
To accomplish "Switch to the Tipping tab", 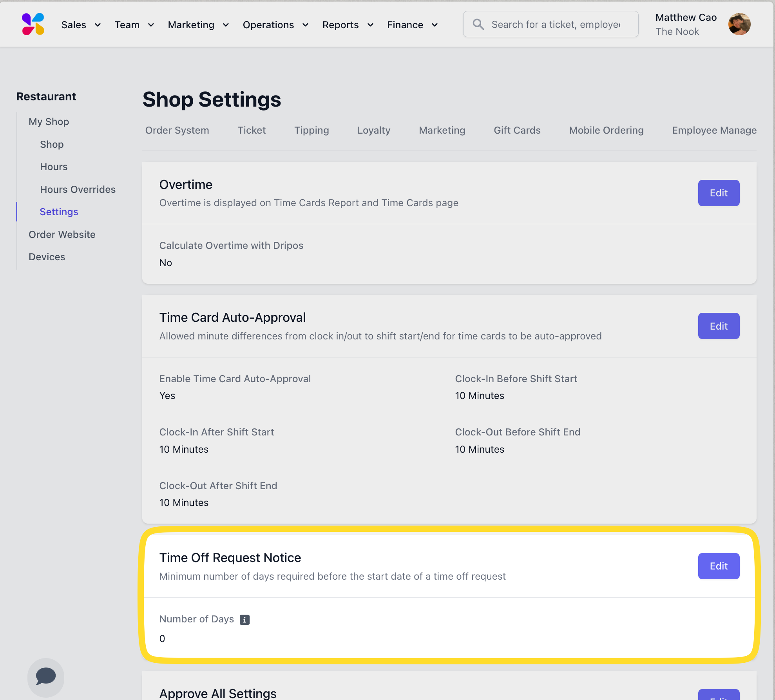I will tap(311, 130).
